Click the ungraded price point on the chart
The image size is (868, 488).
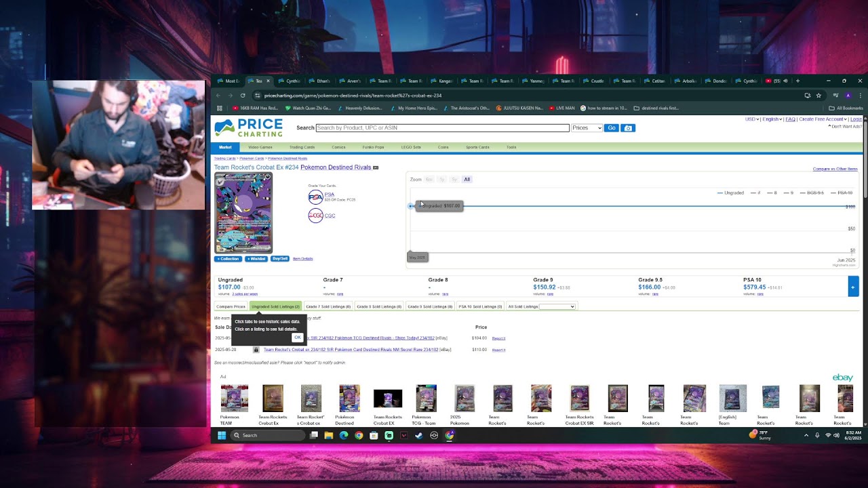click(x=410, y=206)
